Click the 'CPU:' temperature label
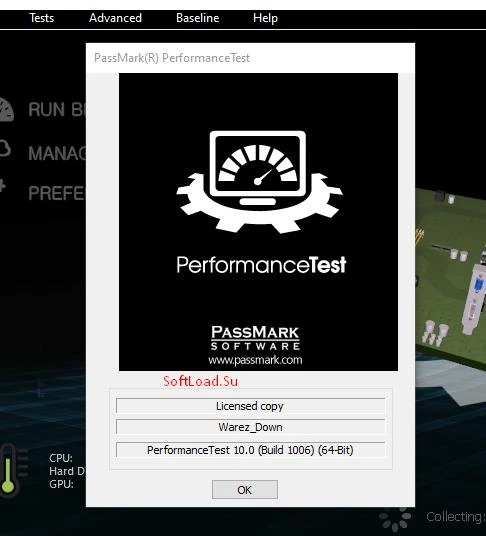Screen dimensions: 486x536 [61, 458]
